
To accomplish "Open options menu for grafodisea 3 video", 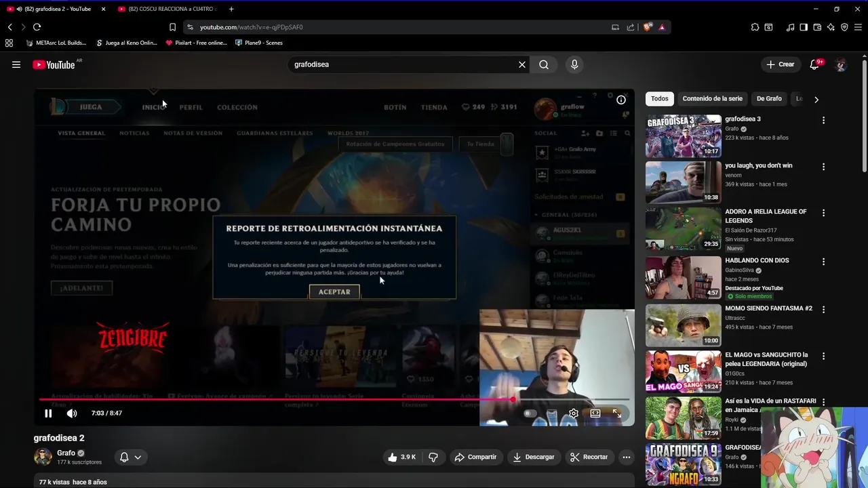I will (824, 120).
